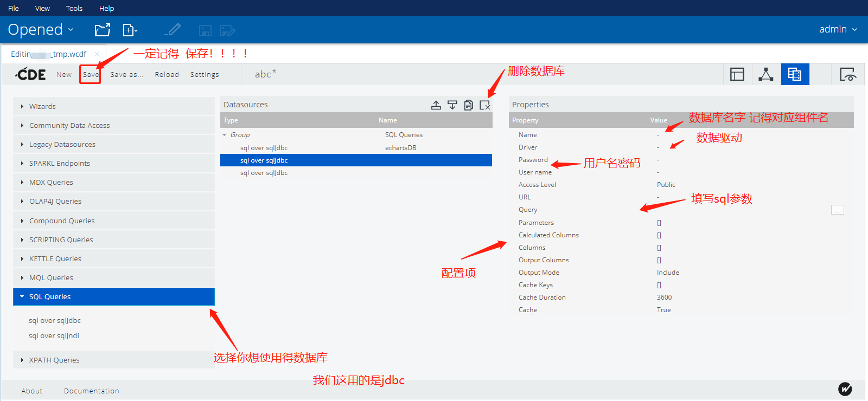Image resolution: width=868 pixels, height=401 pixels.
Task: Click the round logo in the footer
Action: click(845, 389)
